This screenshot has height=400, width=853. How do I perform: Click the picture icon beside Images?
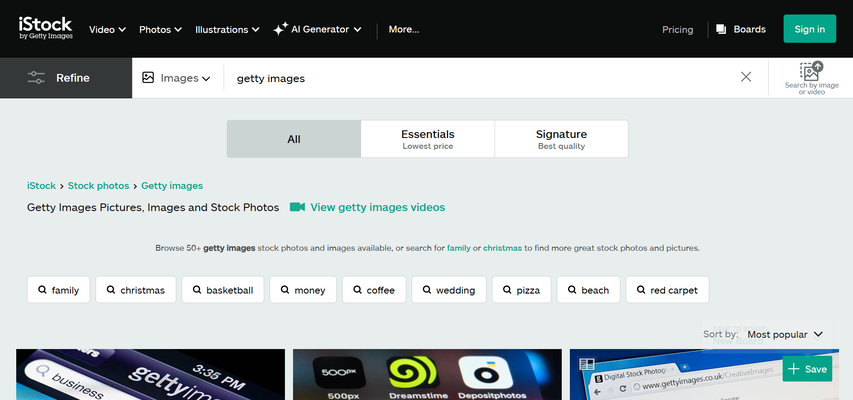pyautogui.click(x=148, y=77)
